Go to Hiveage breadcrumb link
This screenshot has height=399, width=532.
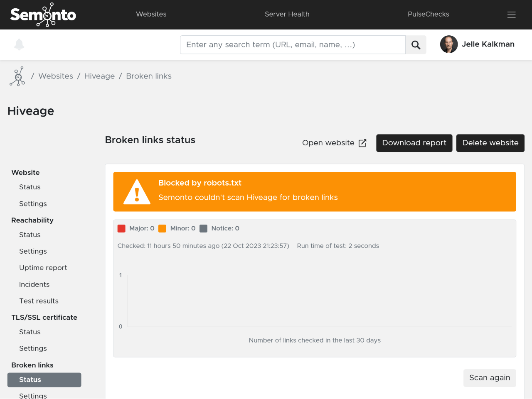point(99,76)
